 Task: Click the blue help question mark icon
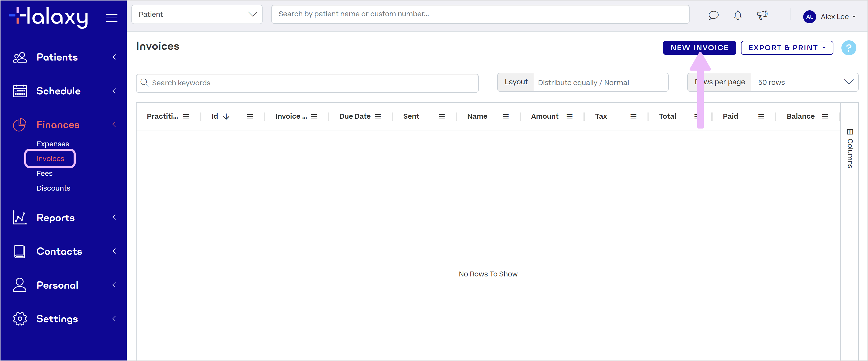[x=849, y=48]
